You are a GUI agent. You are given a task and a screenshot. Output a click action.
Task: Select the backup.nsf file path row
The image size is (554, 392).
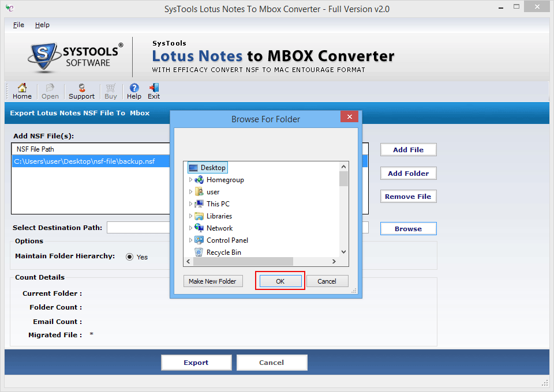pos(190,161)
